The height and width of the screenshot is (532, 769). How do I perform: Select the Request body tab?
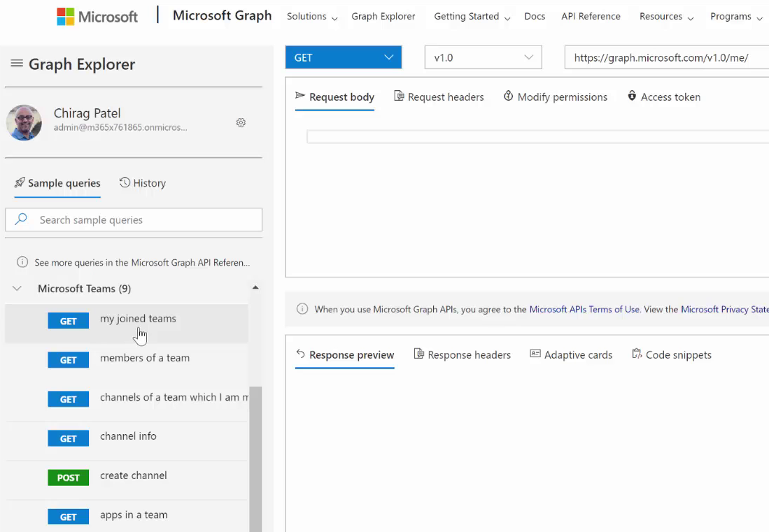coord(334,97)
